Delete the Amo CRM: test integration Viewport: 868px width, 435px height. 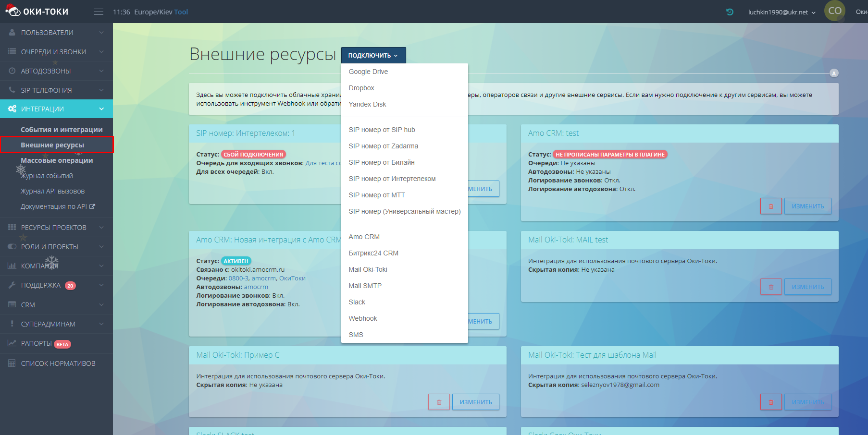(x=771, y=206)
